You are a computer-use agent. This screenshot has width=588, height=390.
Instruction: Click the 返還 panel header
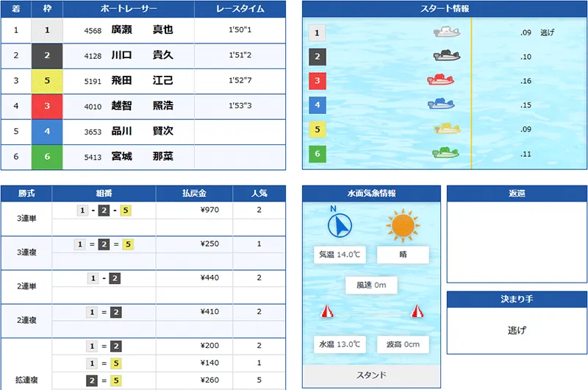(517, 194)
